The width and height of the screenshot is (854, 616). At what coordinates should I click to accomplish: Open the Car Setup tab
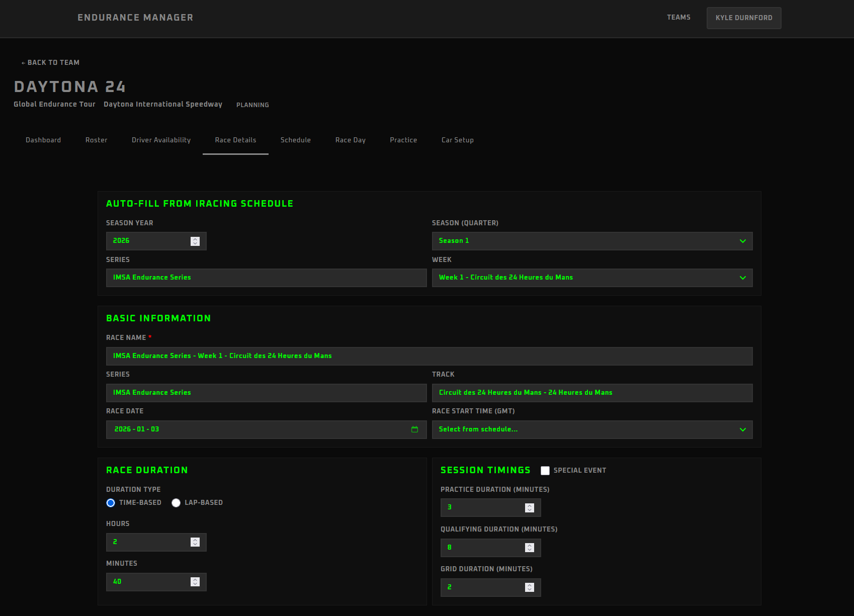pyautogui.click(x=457, y=140)
